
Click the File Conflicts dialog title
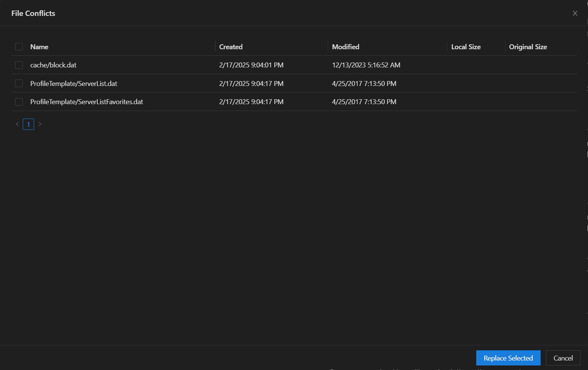point(33,13)
